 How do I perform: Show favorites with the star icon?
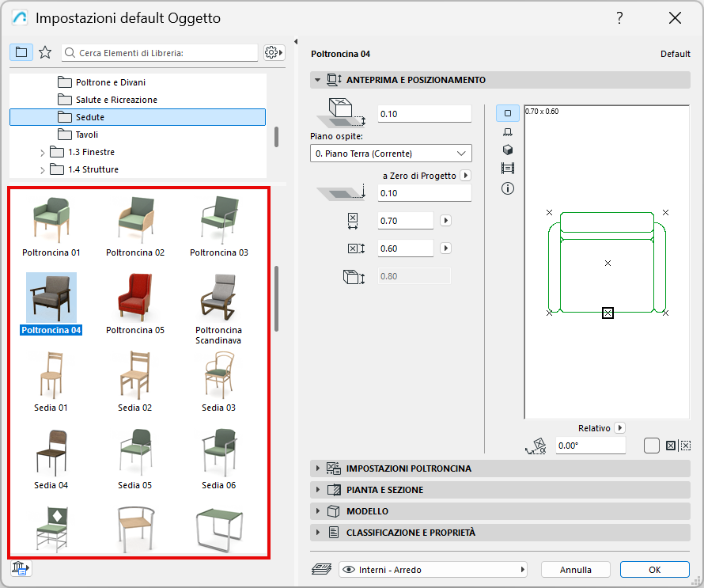click(45, 52)
